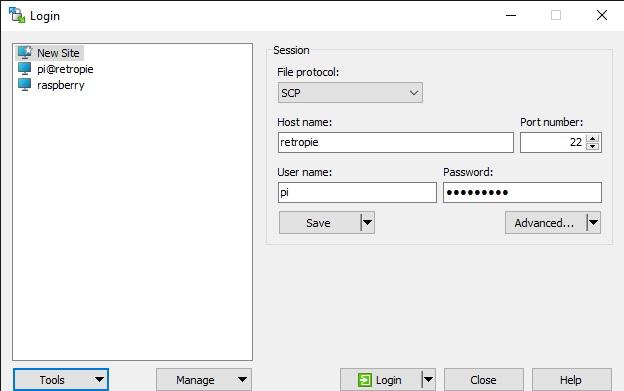Click the Login button
The width and height of the screenshot is (624, 391).
click(x=381, y=380)
